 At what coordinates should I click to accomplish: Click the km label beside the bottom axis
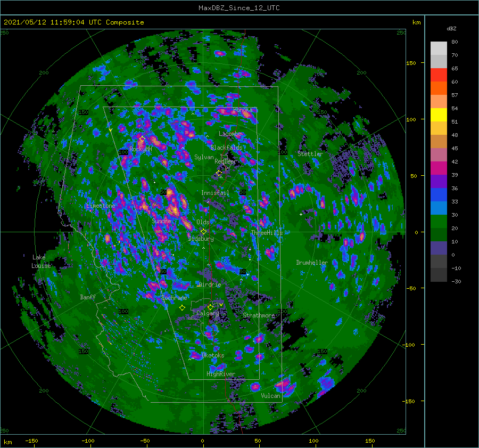click(x=7, y=442)
